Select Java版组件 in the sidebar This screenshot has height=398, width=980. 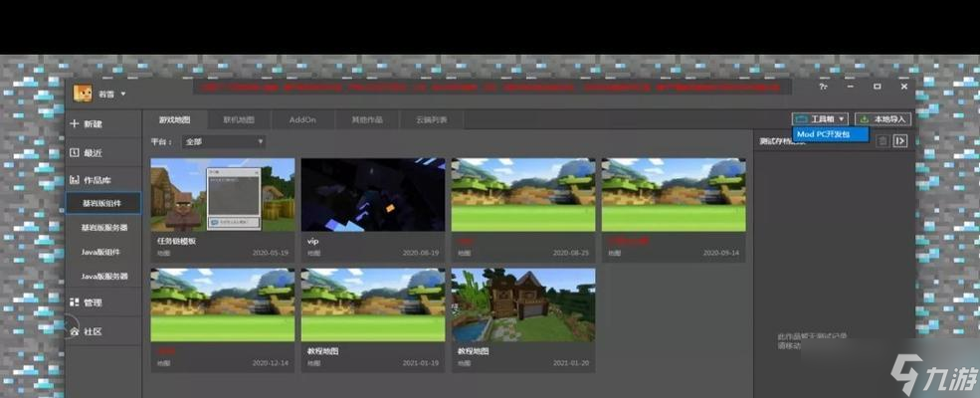tap(103, 252)
